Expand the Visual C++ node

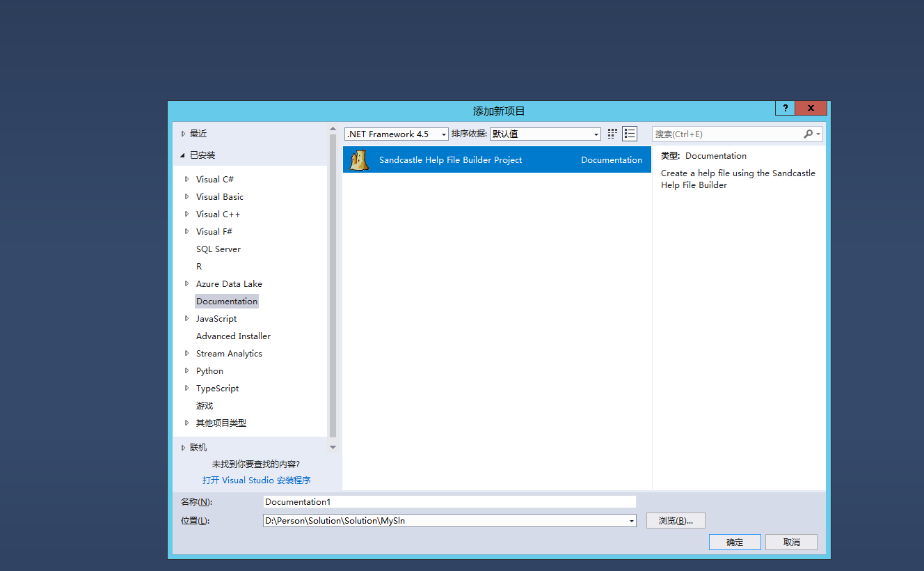pos(187,214)
